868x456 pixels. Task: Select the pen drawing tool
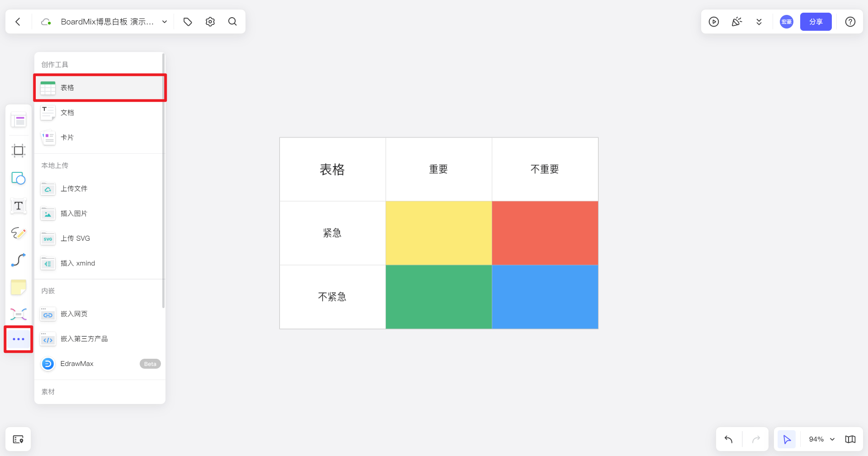pos(19,233)
